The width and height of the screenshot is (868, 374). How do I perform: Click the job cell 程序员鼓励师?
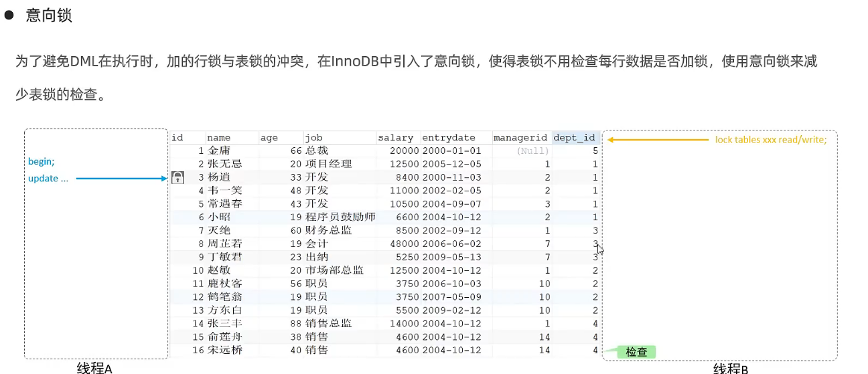point(340,217)
